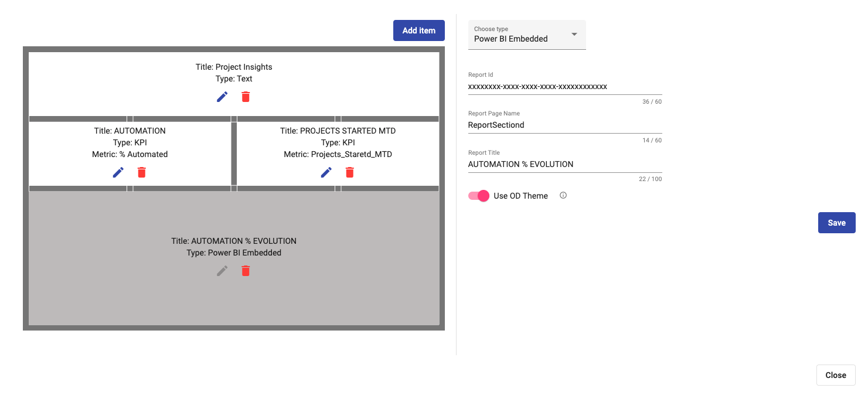This screenshot has width=868, height=395.
Task: Delete the AUTOMATION KPI item
Action: pyautogui.click(x=142, y=172)
